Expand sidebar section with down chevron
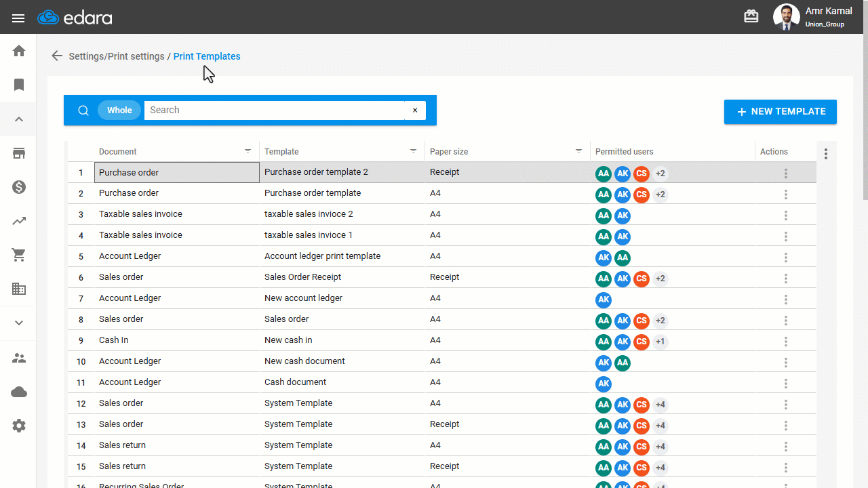Image resolution: width=868 pixels, height=488 pixels. point(19,323)
